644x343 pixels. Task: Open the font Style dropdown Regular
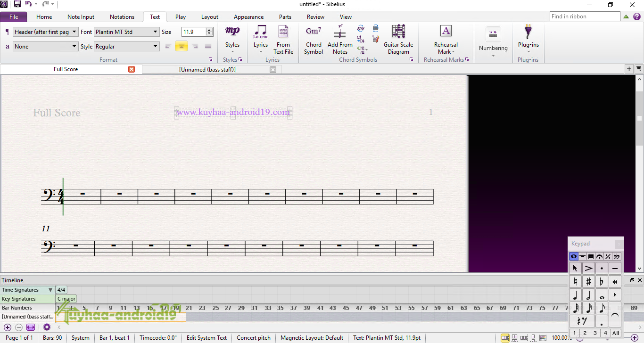[127, 47]
